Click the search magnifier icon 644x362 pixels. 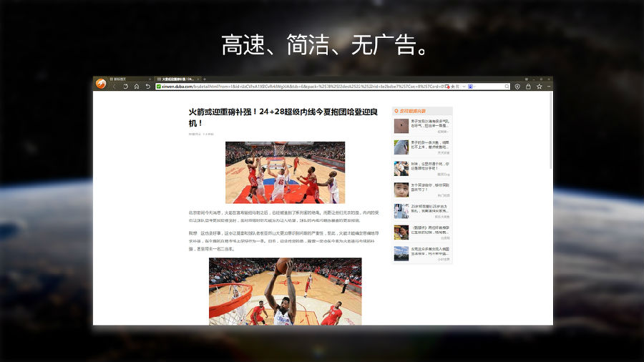(507, 87)
